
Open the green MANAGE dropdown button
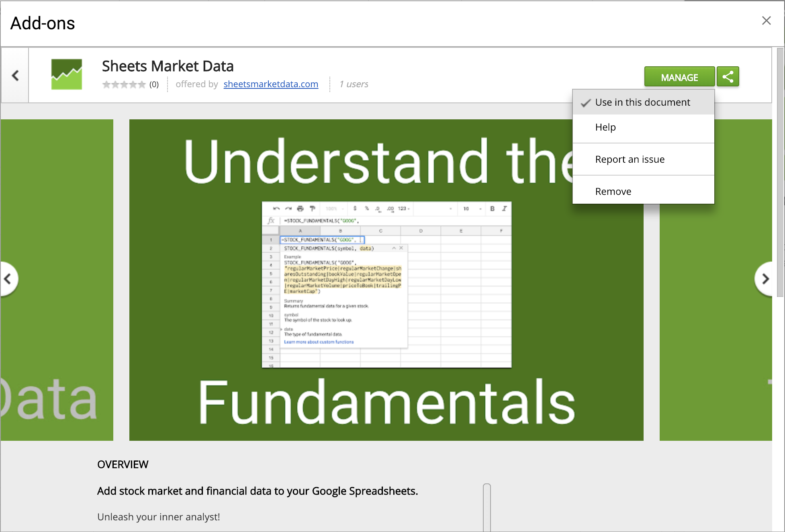tap(679, 77)
